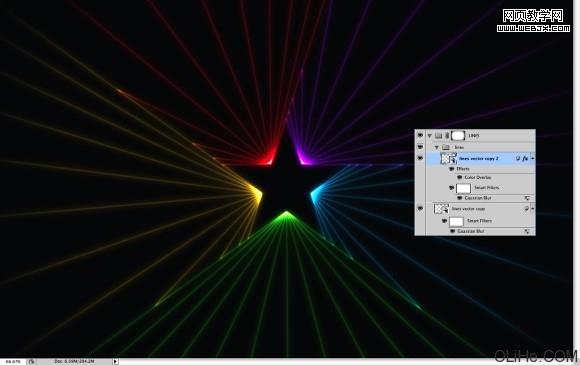Click the Color Overlay effect label
This screenshot has width=580, height=365.
pyautogui.click(x=478, y=178)
